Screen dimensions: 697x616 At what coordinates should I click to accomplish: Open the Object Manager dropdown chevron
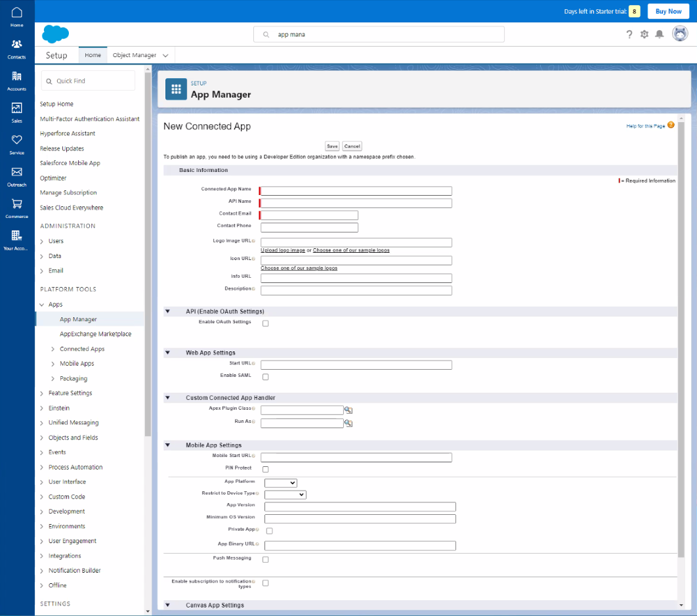[x=165, y=56]
